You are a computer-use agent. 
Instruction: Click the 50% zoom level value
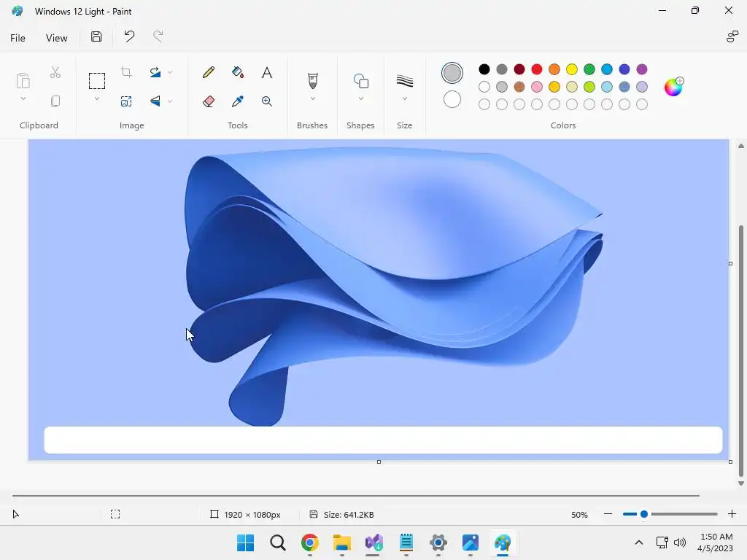point(579,515)
